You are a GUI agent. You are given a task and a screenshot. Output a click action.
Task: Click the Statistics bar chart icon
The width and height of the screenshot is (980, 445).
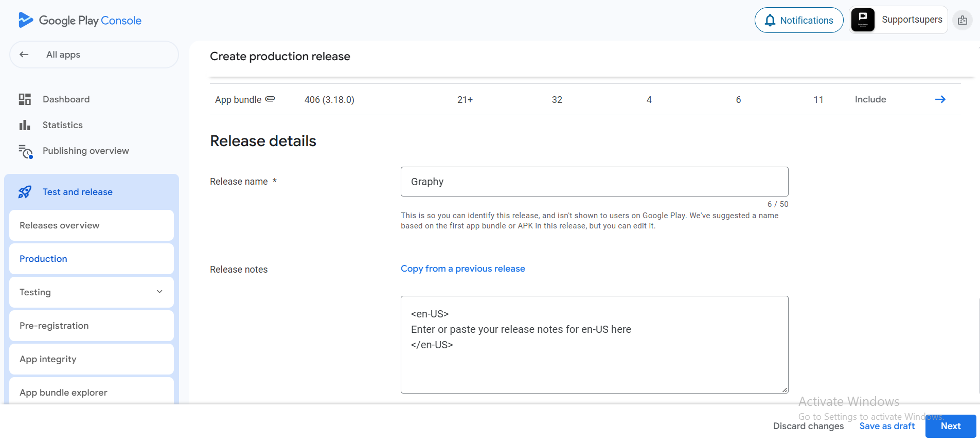(x=25, y=125)
